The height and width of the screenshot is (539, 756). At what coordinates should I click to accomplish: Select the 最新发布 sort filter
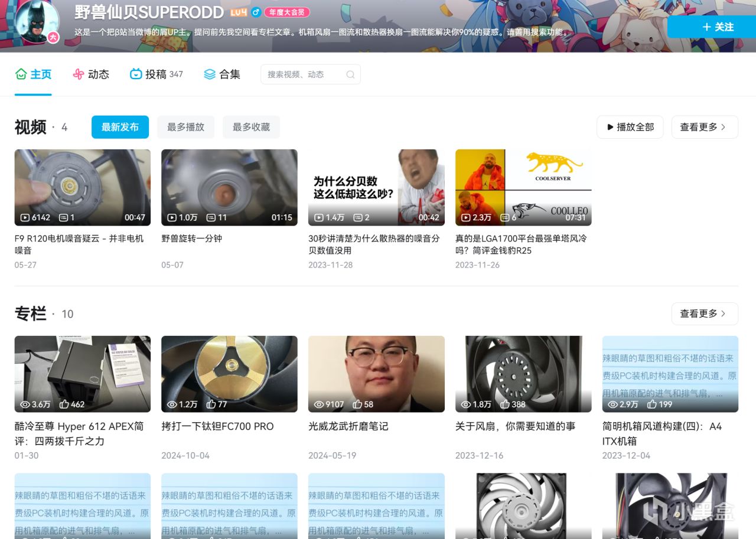tap(120, 127)
